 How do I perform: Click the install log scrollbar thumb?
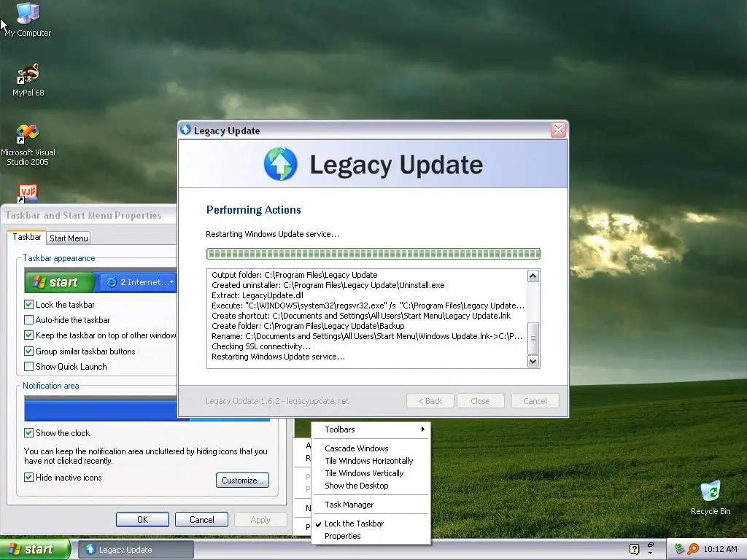[x=533, y=338]
